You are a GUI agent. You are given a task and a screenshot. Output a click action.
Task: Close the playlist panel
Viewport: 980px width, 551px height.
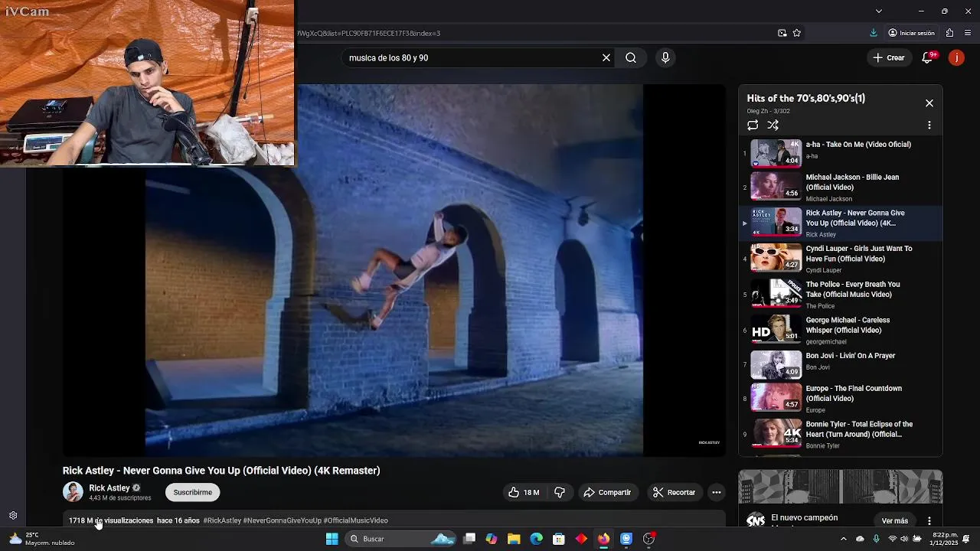click(x=929, y=103)
